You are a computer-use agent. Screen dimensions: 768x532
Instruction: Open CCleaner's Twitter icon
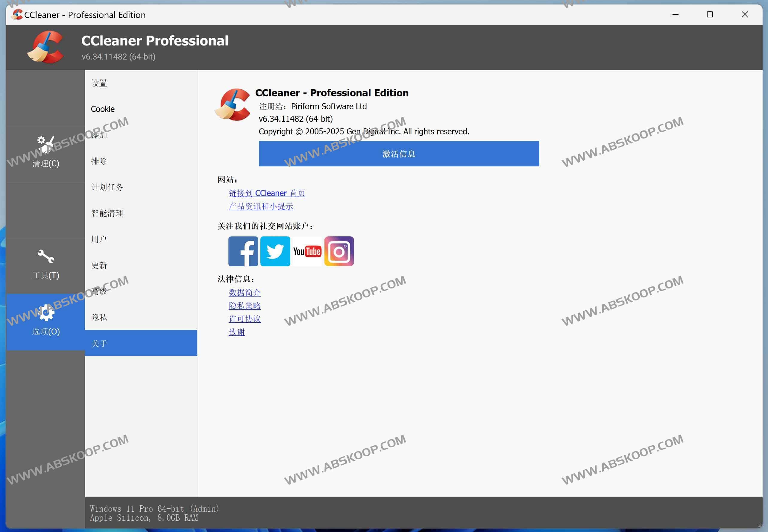[275, 251]
